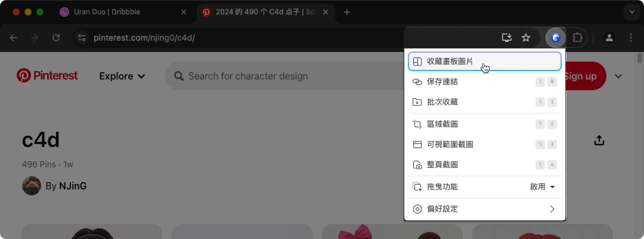Reload the Pinterest page
Screen dimensions: 644x239
coord(56,38)
